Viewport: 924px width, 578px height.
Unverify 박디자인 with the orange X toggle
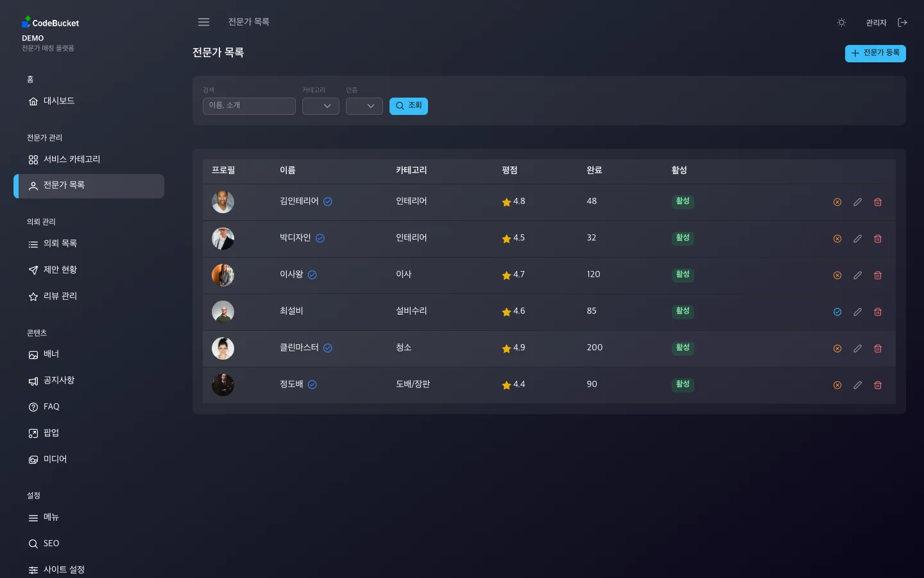(837, 238)
